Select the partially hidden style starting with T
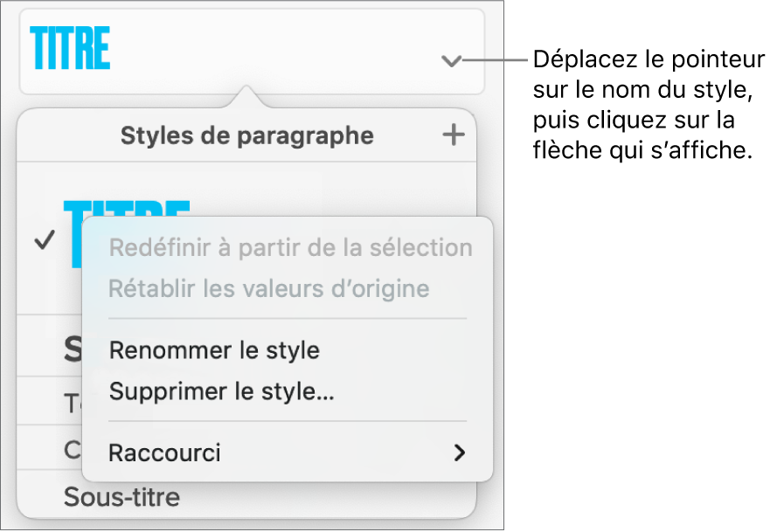 click(72, 403)
